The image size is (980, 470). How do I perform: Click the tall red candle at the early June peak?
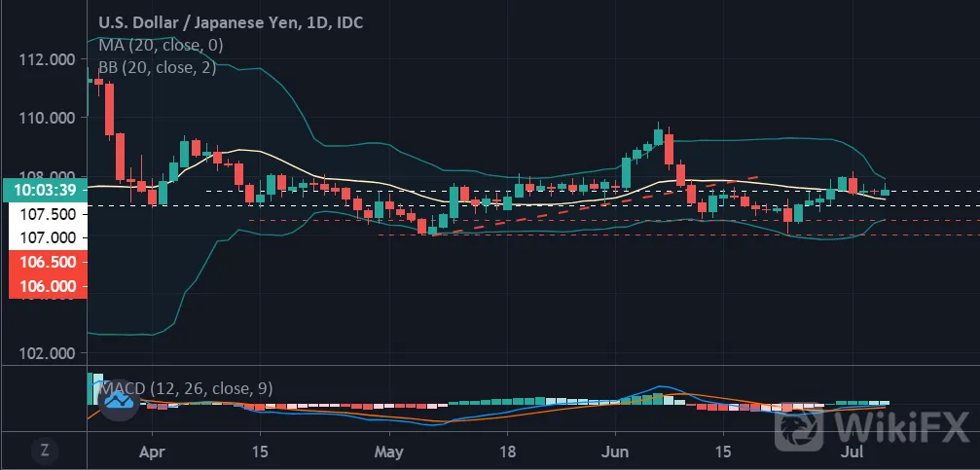pos(669,151)
